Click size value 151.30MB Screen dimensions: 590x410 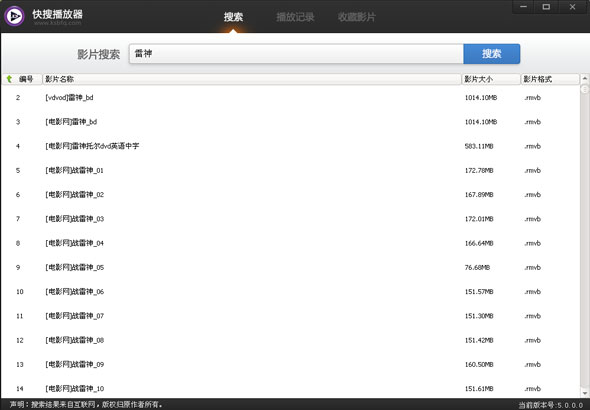pos(479,316)
